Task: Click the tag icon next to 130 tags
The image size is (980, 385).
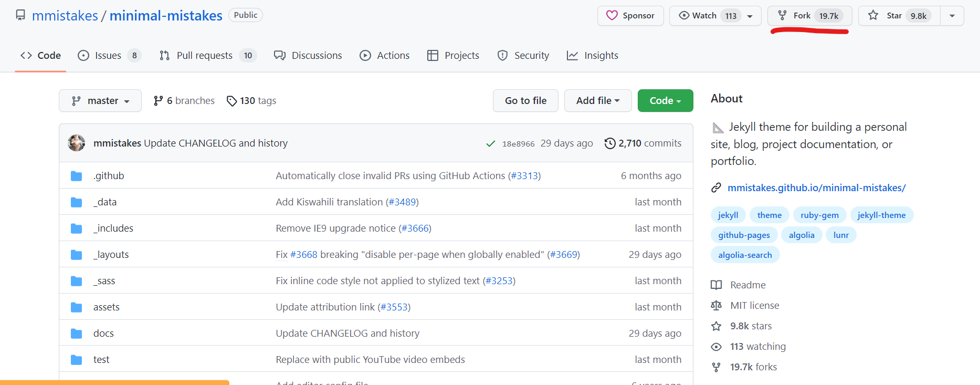Action: click(x=231, y=101)
